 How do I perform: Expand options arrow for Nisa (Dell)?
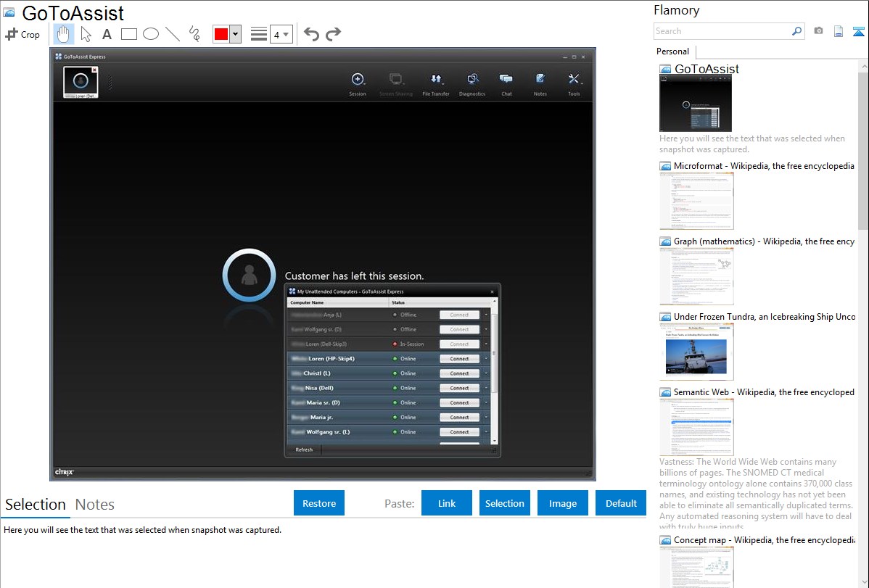point(486,388)
